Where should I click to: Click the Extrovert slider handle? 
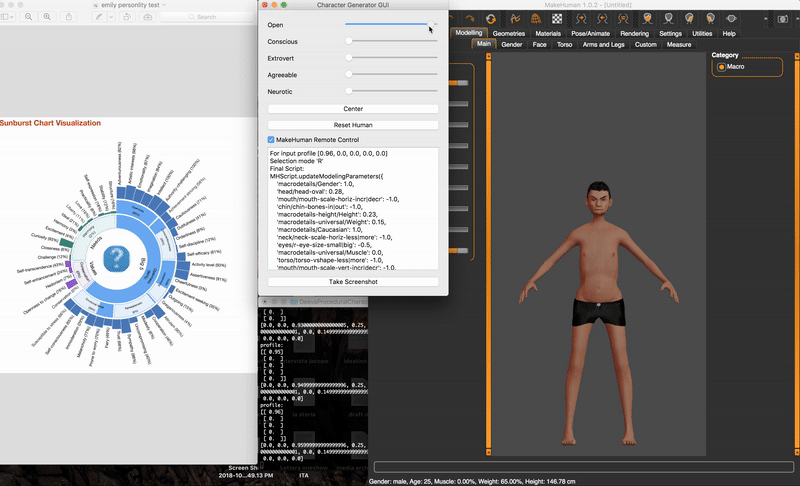(349, 58)
